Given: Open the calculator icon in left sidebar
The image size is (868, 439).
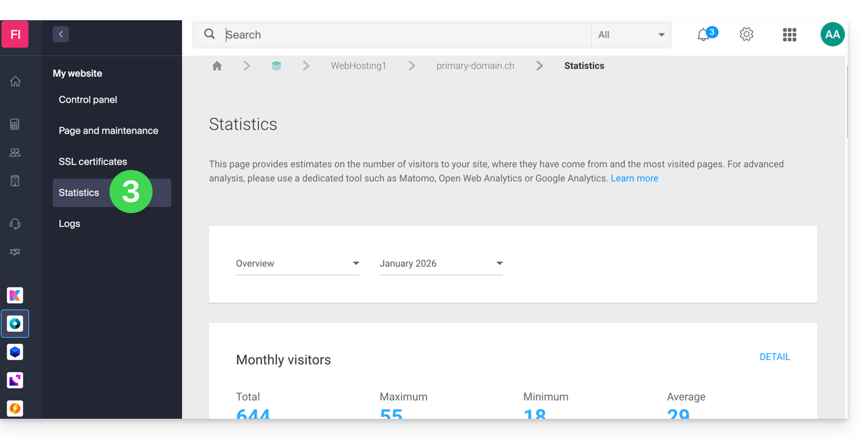Looking at the screenshot, I should coord(15,124).
